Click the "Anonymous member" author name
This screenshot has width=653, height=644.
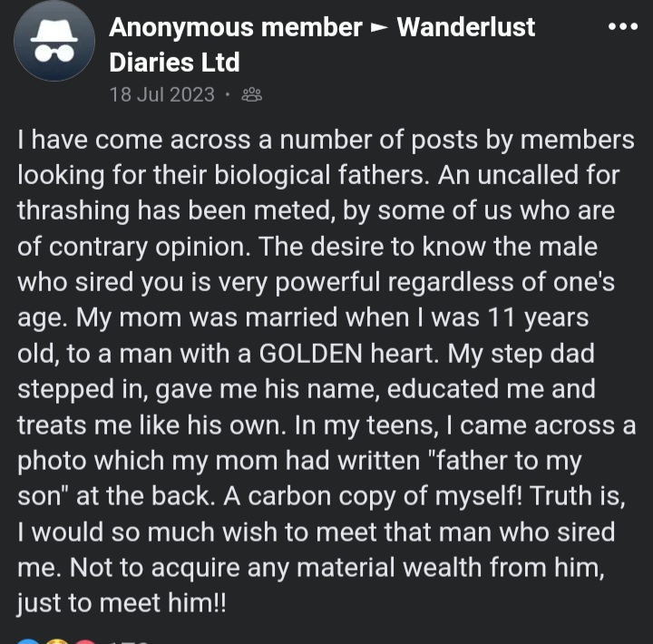click(x=236, y=27)
